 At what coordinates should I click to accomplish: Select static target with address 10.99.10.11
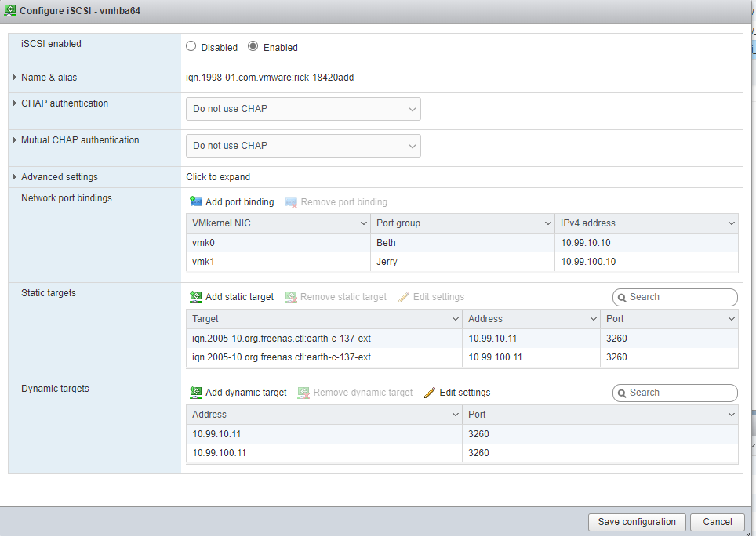(463, 338)
